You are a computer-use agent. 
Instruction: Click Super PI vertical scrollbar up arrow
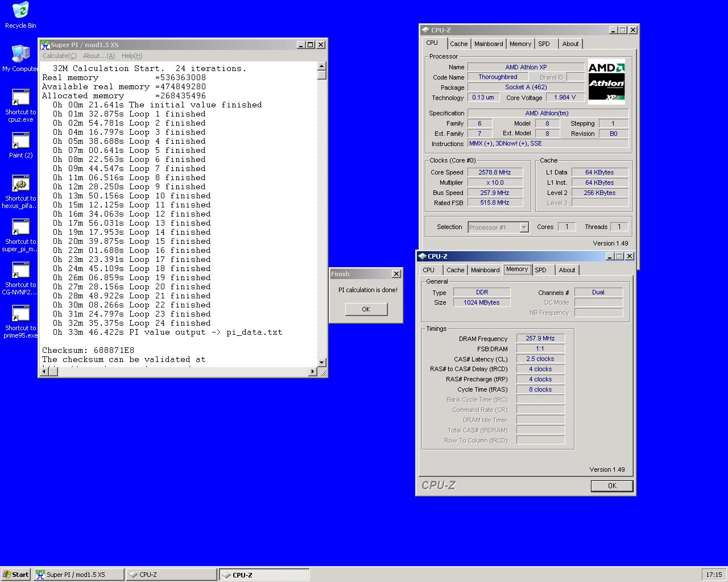[322, 65]
